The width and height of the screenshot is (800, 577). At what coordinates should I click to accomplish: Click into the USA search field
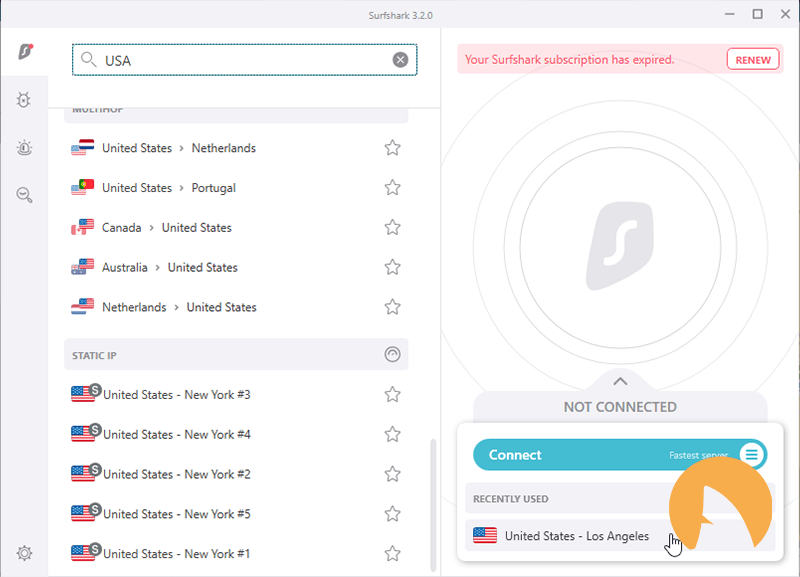tap(244, 60)
